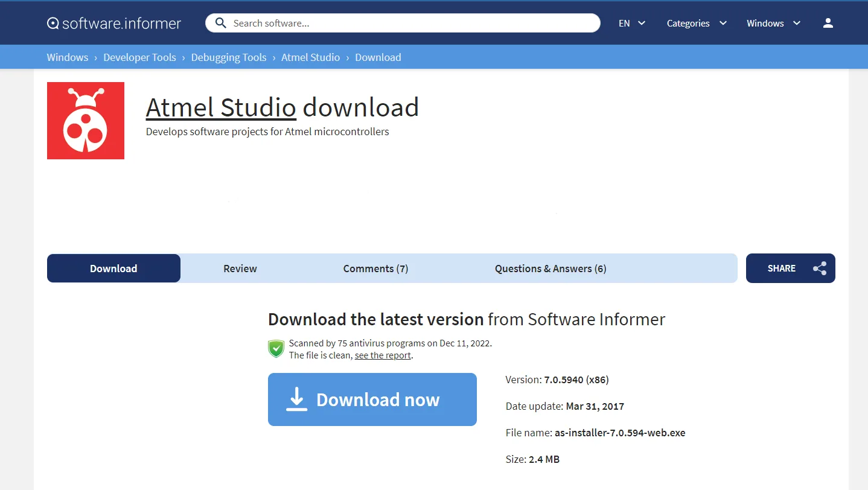868x490 pixels.
Task: Click the download arrow icon
Action: tap(296, 399)
